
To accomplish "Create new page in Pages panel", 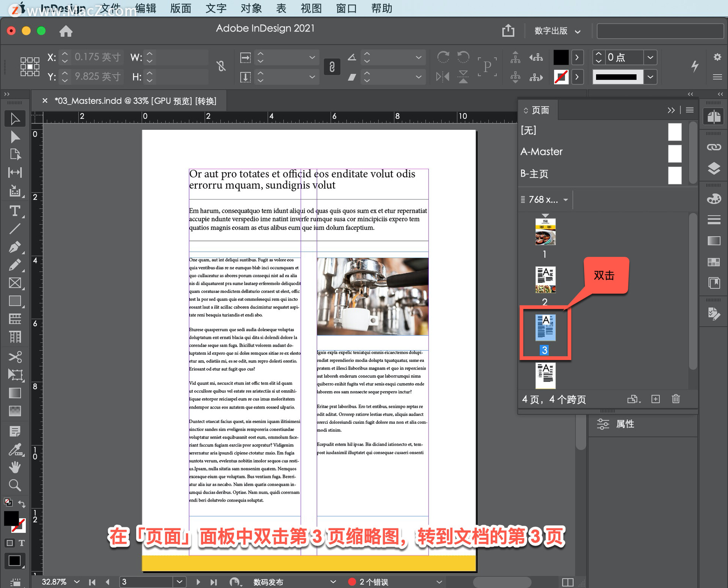I will (x=656, y=399).
